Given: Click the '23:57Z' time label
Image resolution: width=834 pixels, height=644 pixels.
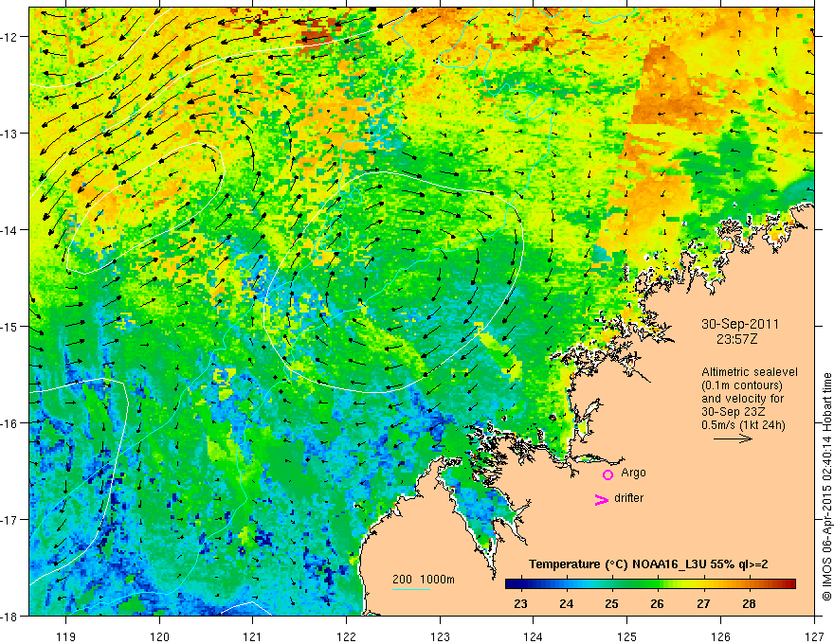Looking at the screenshot, I should tap(736, 339).
